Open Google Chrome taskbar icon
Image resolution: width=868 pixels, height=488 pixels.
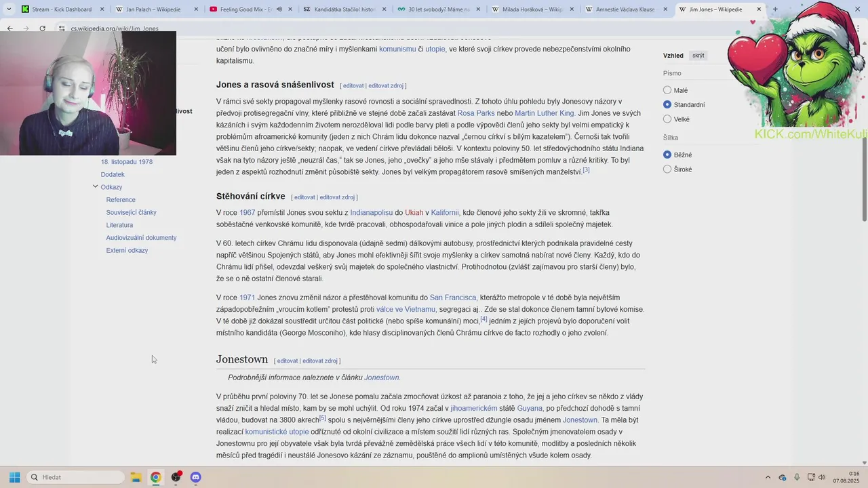coord(155,477)
